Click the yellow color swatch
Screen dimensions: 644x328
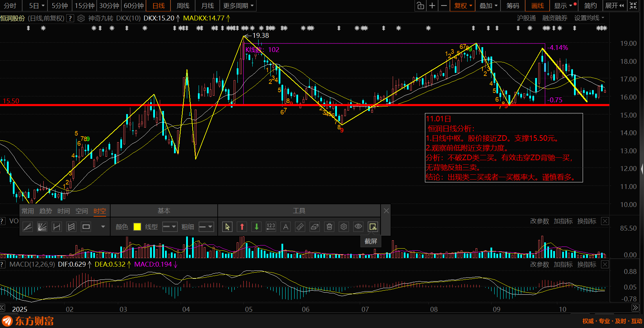click(x=137, y=227)
